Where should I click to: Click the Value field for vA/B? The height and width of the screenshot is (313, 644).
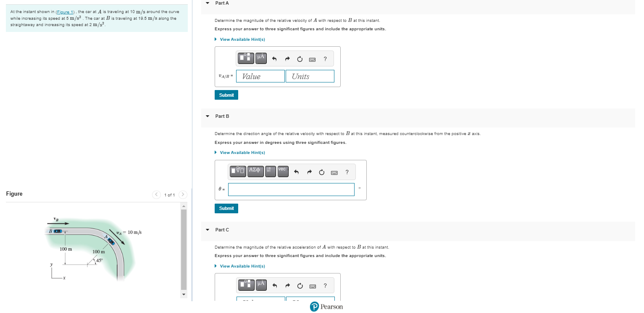point(260,76)
